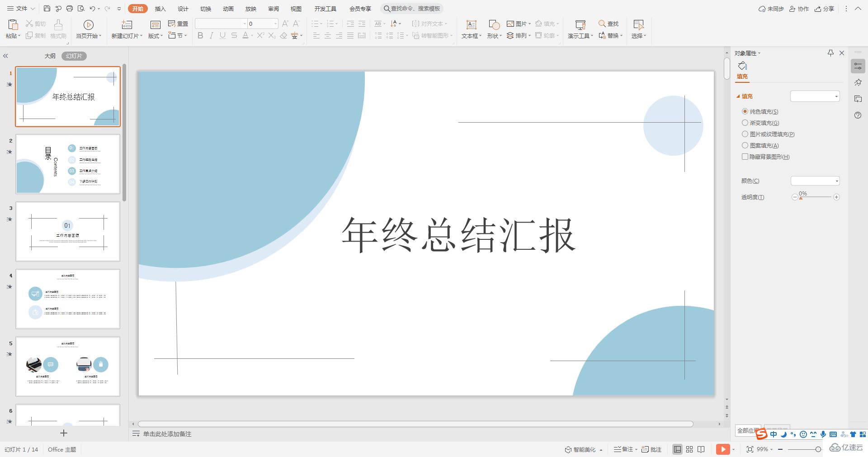Open the Insert (插入) tab
Screen dimensions: 868x457
160,9
